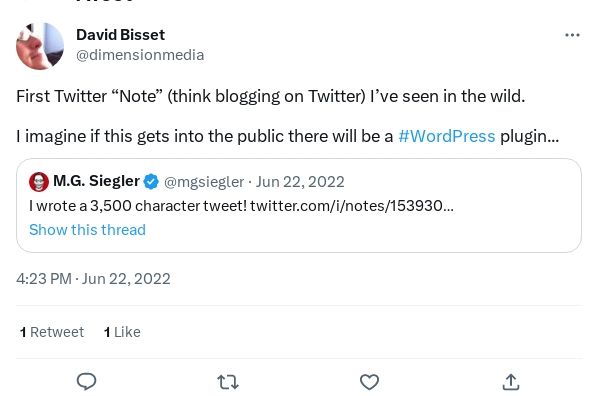This screenshot has height=396, width=598.
Task: Open the three-dot more options menu
Action: [572, 35]
